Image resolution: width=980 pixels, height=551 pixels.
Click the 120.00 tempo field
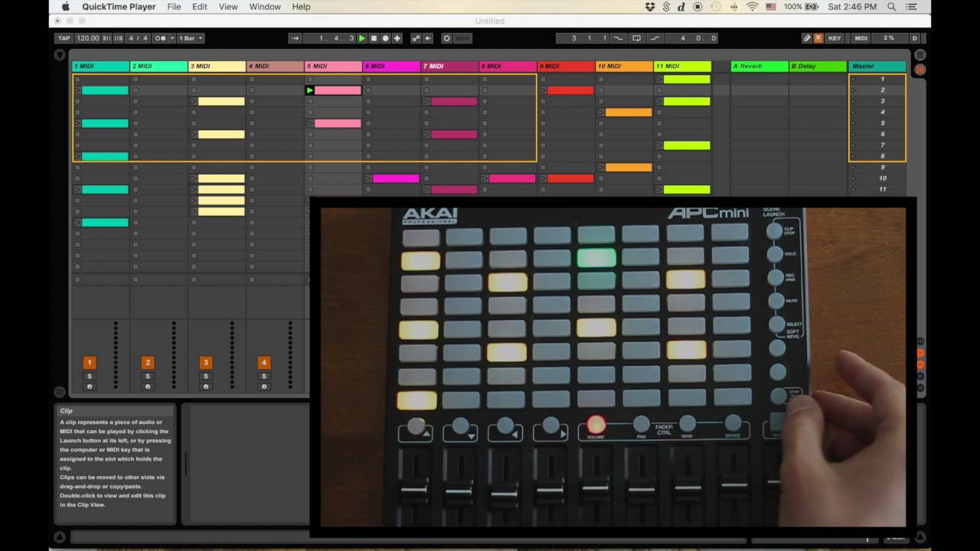[x=87, y=38]
